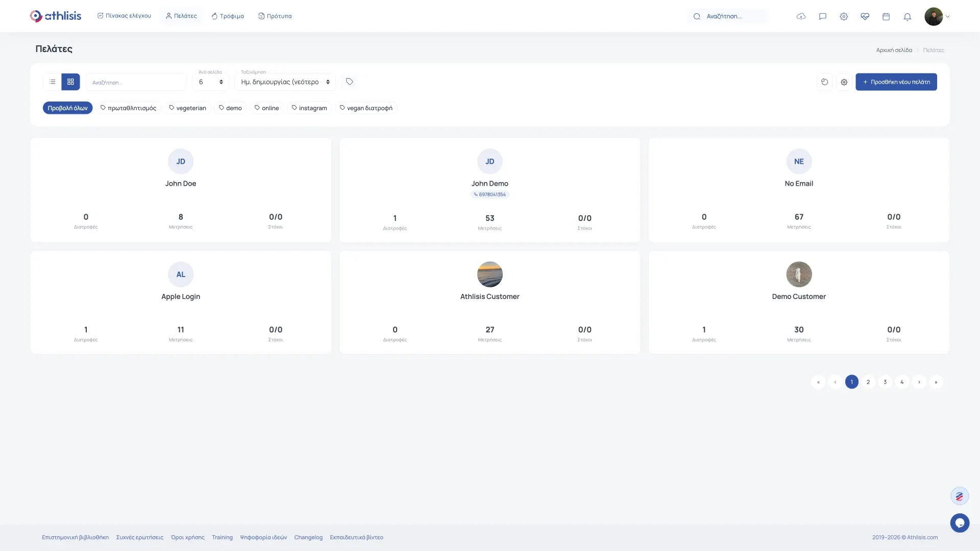Switch to list view layout
The height and width of the screenshot is (551, 980).
tap(52, 82)
